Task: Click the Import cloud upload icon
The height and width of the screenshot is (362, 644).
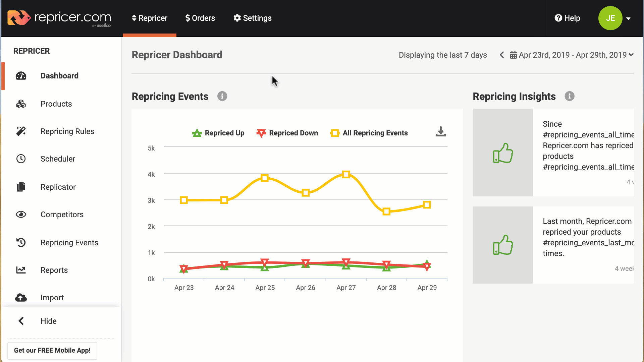Action: click(21, 298)
